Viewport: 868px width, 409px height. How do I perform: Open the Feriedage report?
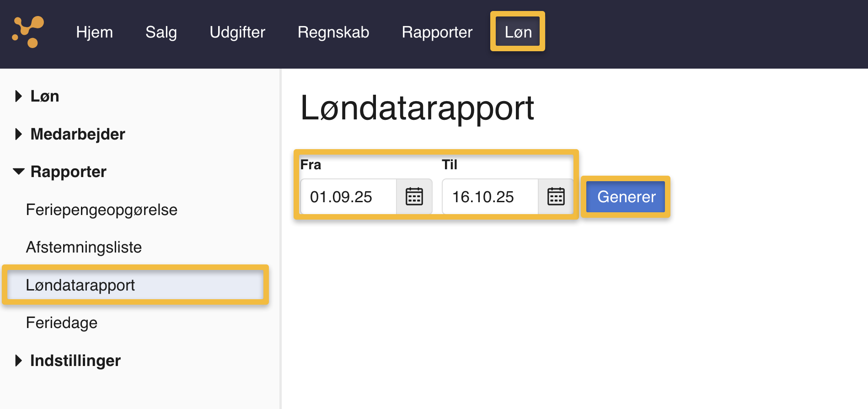[x=62, y=323]
